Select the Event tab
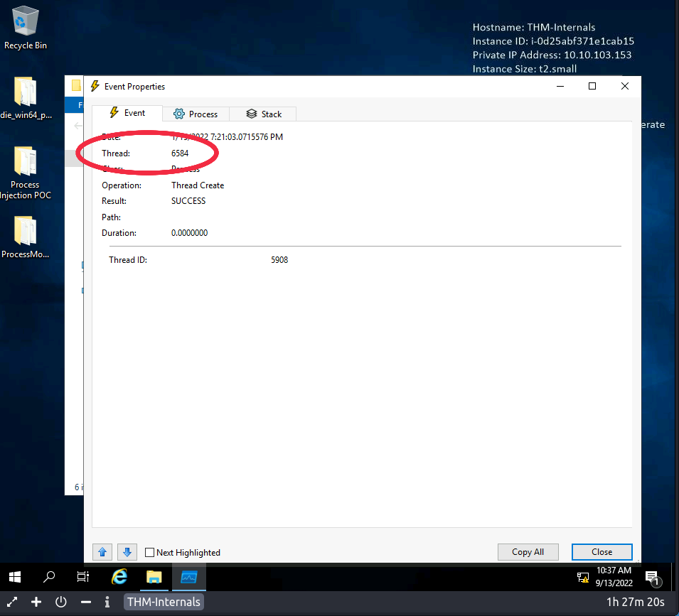Viewport: 679px width, 616px height. click(127, 113)
